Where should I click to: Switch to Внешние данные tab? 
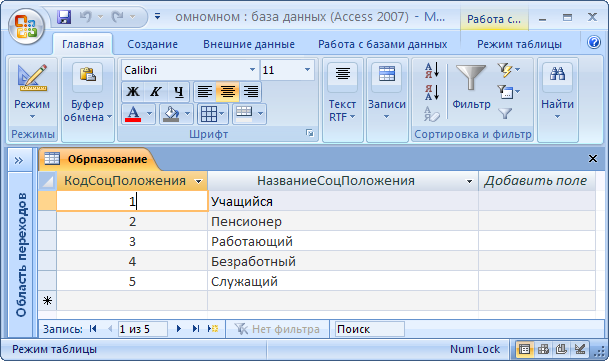pyautogui.click(x=249, y=44)
